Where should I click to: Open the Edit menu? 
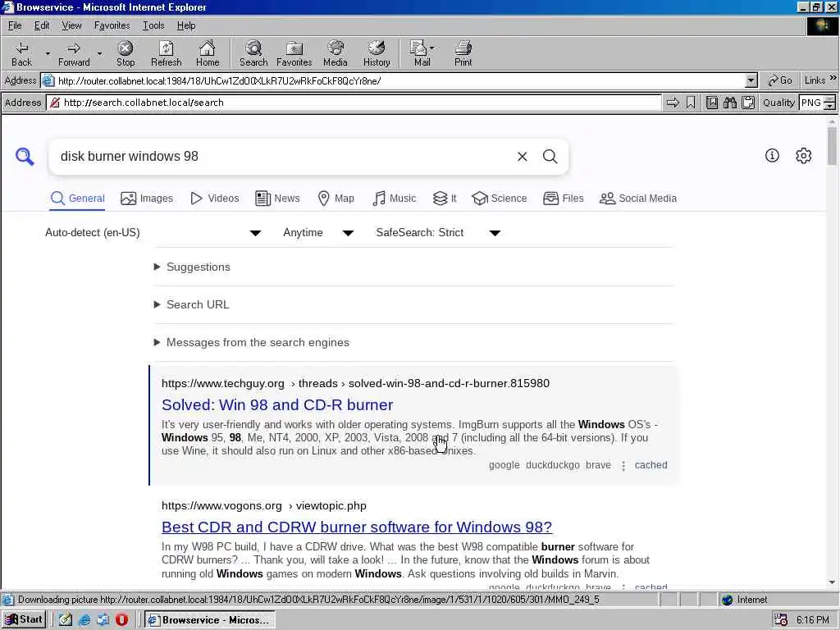pos(42,25)
